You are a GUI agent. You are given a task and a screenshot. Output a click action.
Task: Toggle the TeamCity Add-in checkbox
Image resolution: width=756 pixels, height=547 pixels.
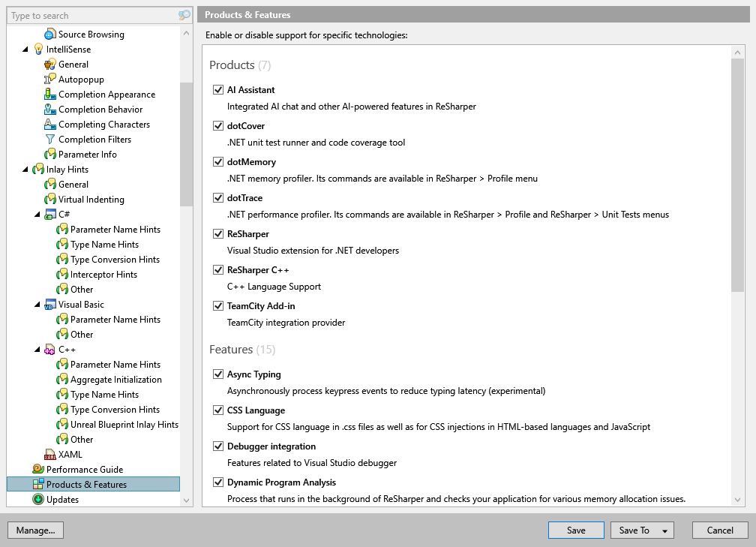tap(218, 306)
